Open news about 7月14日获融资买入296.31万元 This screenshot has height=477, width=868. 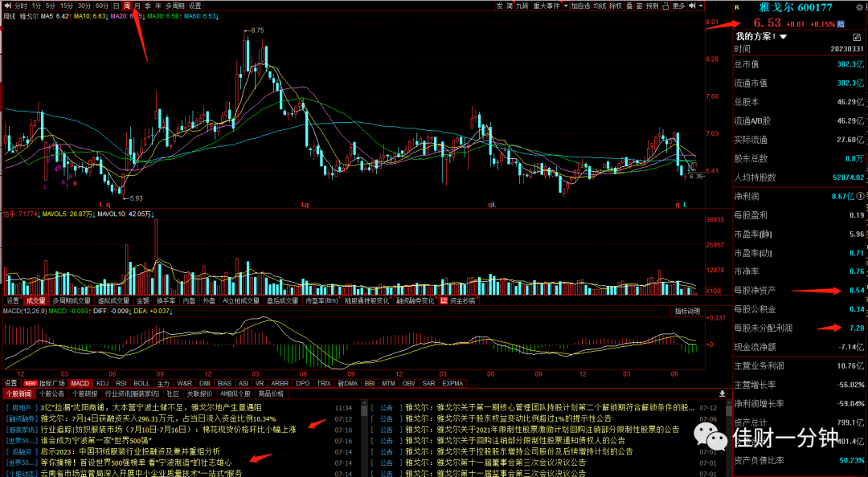coord(158,419)
